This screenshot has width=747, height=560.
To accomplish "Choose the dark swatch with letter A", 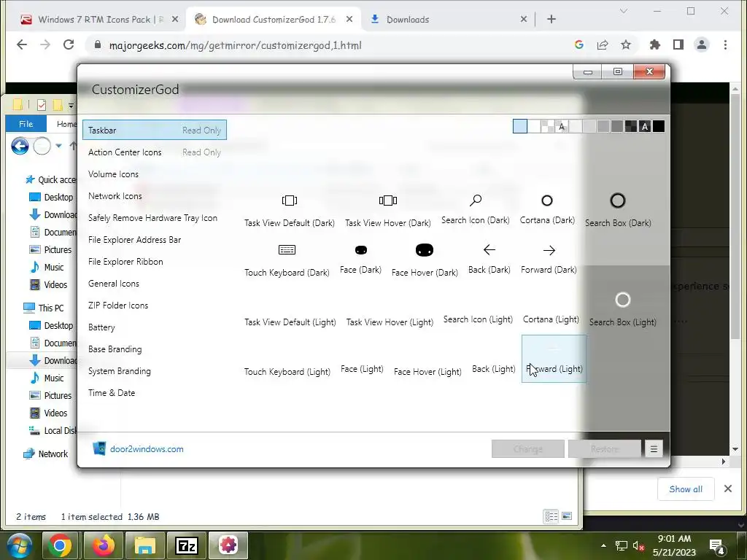I will click(x=645, y=126).
